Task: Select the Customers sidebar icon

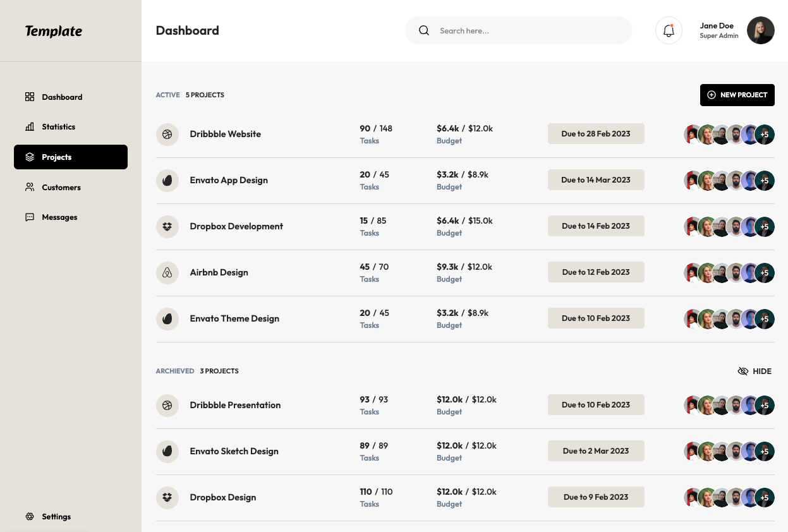Action: click(x=29, y=187)
